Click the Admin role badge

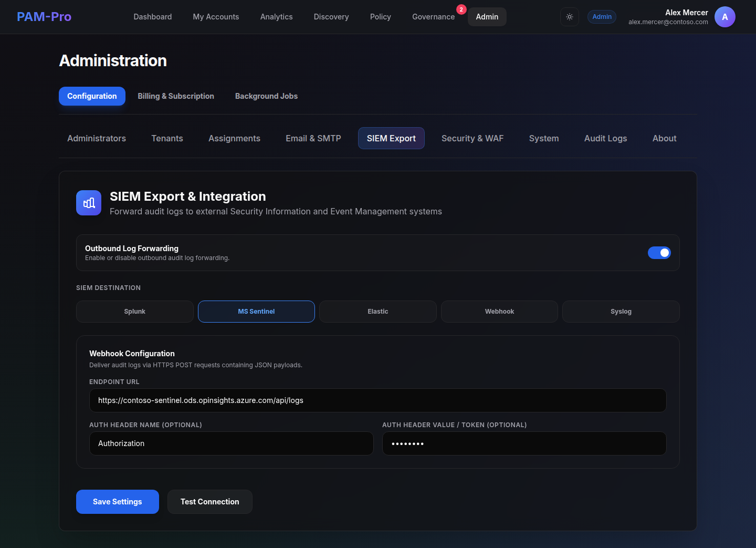pos(602,17)
